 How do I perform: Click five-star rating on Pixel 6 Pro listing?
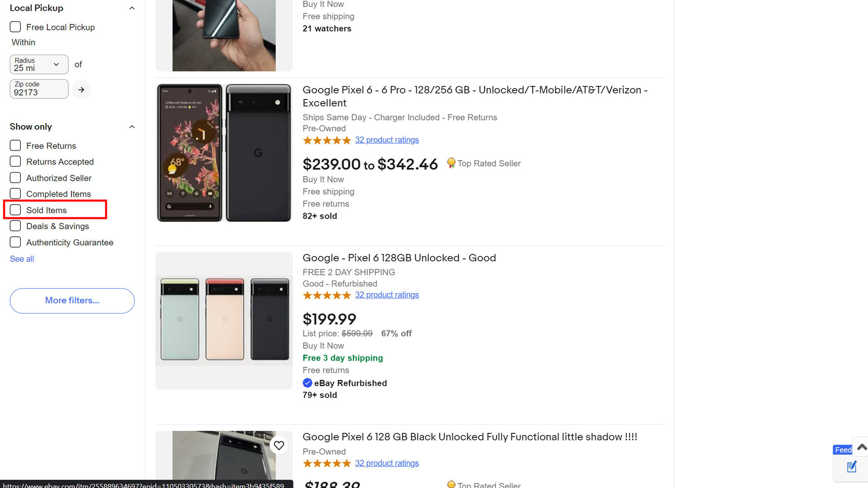(x=326, y=141)
